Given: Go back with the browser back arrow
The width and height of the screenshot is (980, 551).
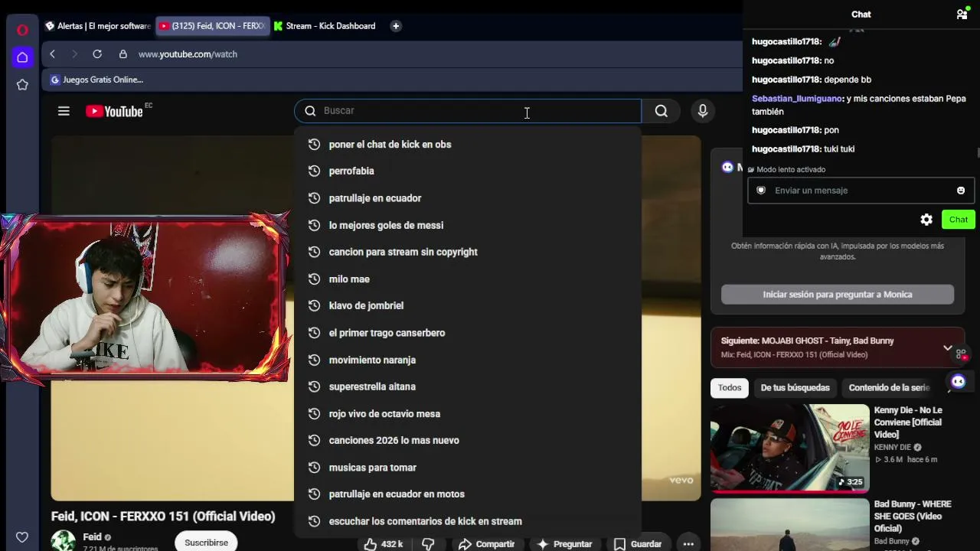Looking at the screenshot, I should click(x=52, y=54).
